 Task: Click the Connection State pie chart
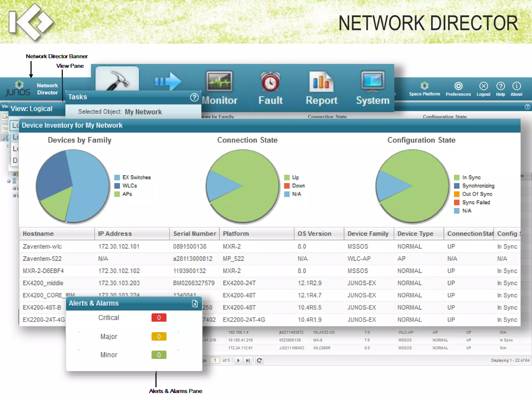coord(243,186)
